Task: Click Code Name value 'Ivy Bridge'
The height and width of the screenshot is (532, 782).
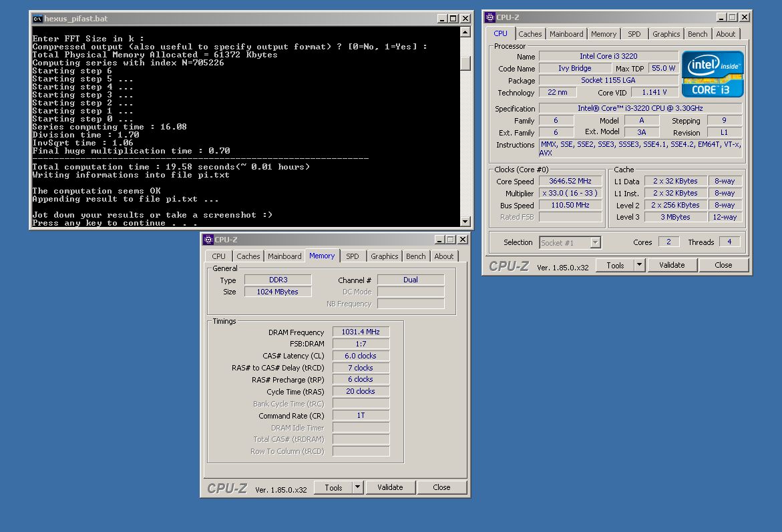Action: pyautogui.click(x=574, y=68)
